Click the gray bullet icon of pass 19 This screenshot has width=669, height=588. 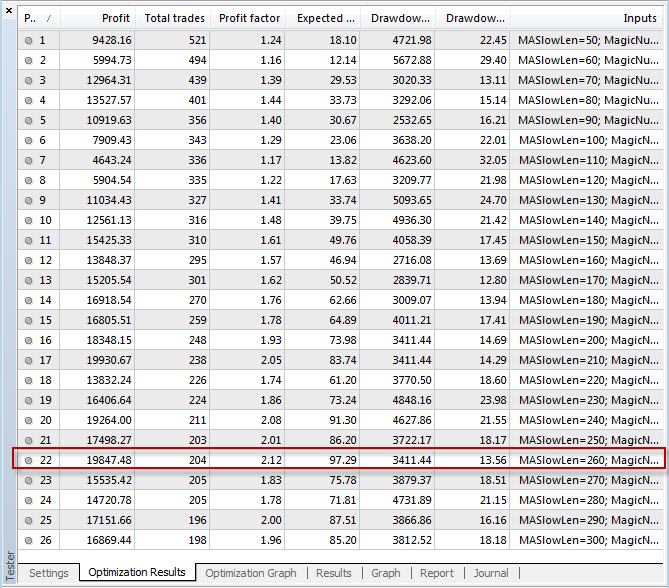(x=28, y=400)
